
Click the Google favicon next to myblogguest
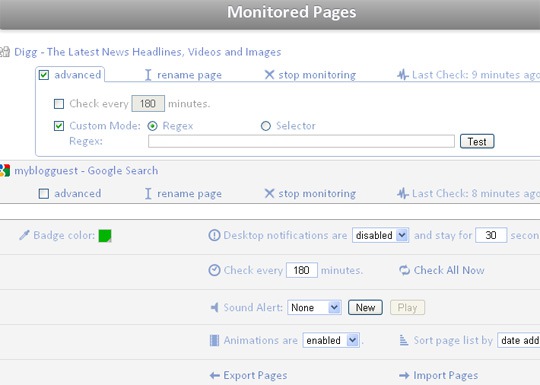tap(5, 170)
